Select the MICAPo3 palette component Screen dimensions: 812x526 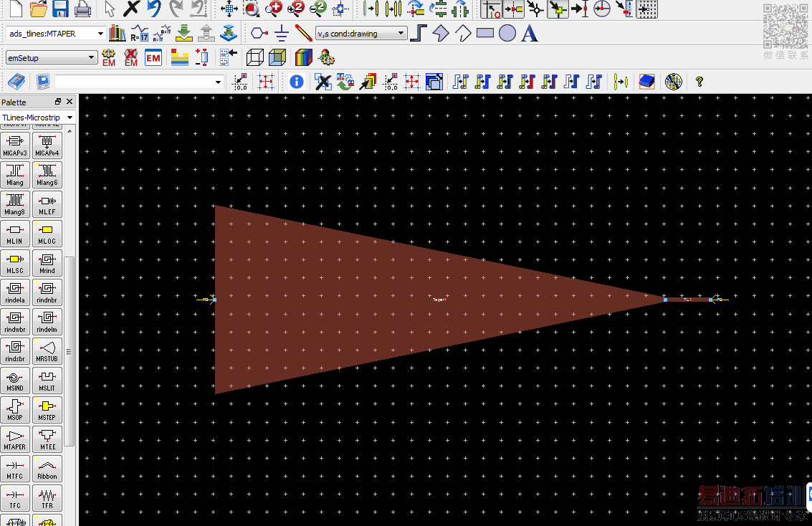point(15,145)
